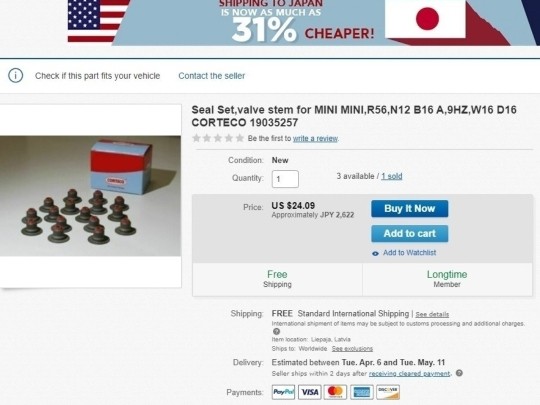The width and height of the screenshot is (540, 405).
Task: Click the first rating star
Action: pos(197,138)
